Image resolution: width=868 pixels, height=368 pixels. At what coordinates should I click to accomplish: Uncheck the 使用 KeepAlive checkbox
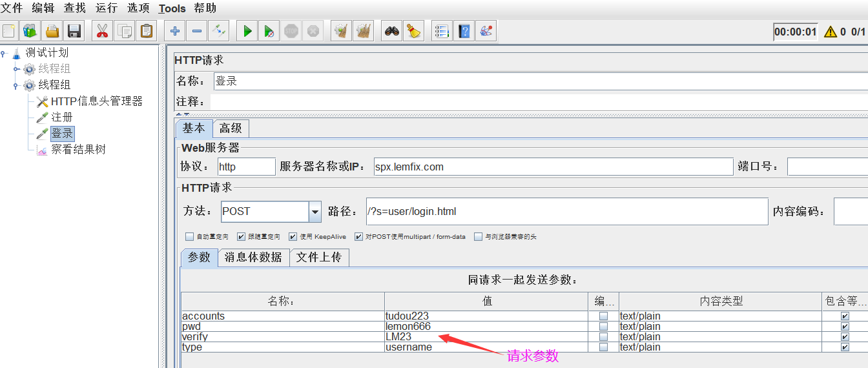point(293,237)
